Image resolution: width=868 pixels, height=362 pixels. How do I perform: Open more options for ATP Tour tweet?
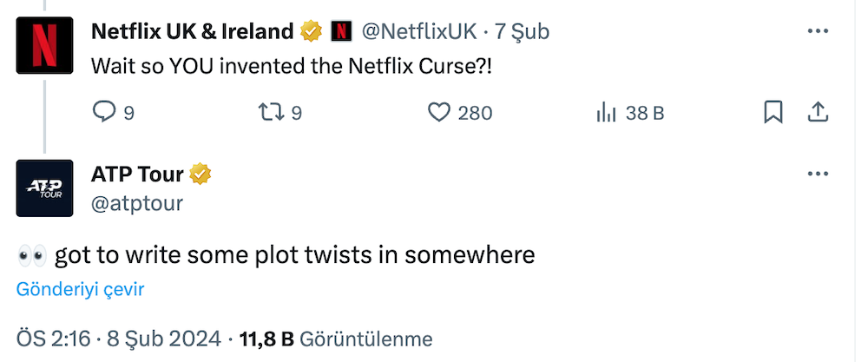[x=818, y=174]
